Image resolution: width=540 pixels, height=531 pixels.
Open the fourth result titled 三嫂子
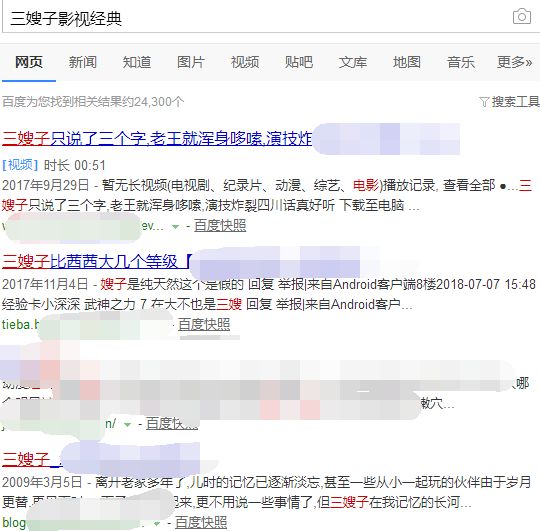tap(32, 459)
